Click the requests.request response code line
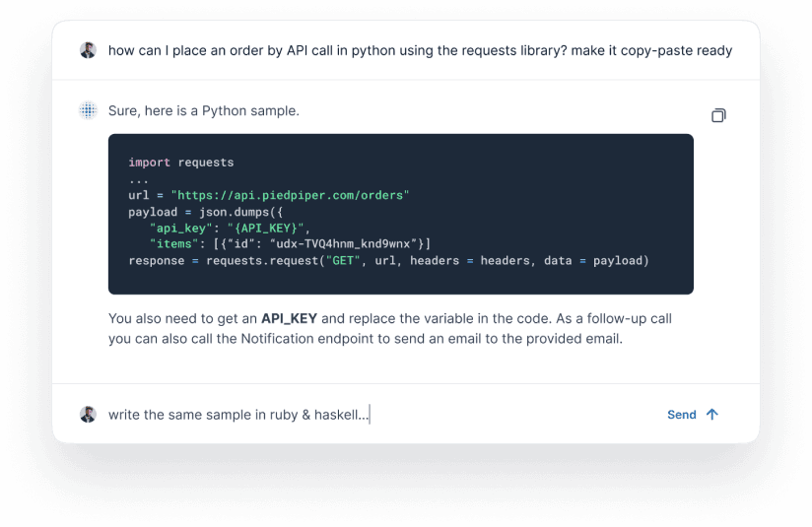Image resolution: width=812 pixels, height=527 pixels. click(388, 261)
